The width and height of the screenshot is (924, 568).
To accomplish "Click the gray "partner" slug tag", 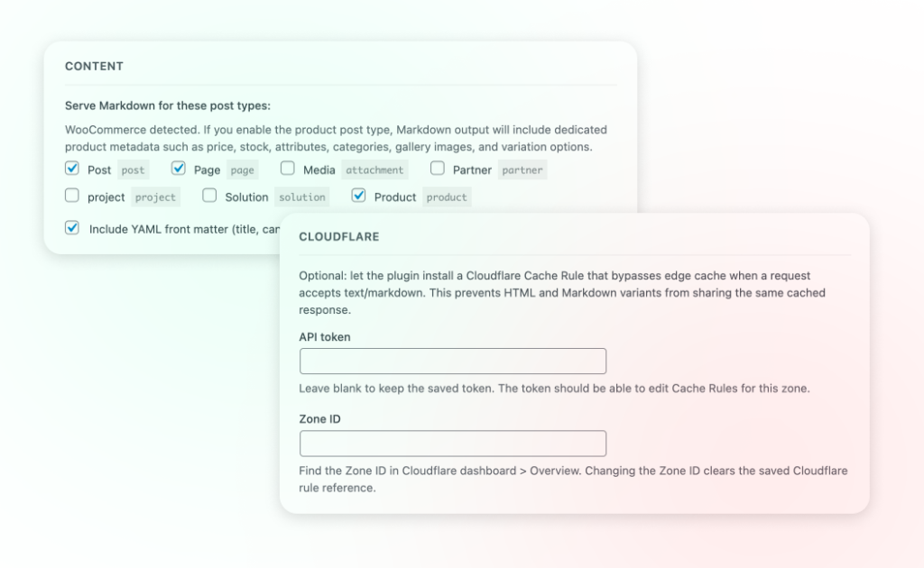I will point(522,169).
